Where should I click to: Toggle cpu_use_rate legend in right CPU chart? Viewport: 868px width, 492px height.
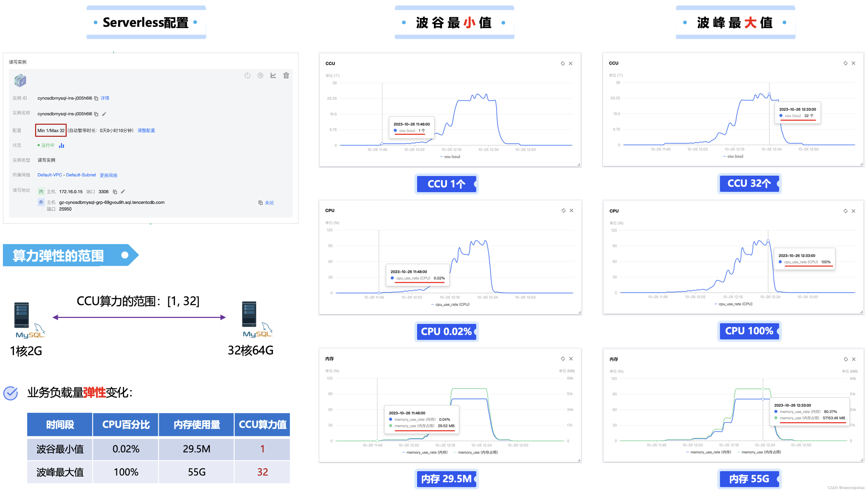click(733, 304)
